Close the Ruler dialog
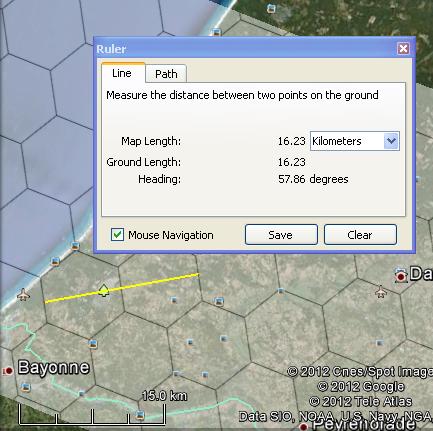 (403, 49)
